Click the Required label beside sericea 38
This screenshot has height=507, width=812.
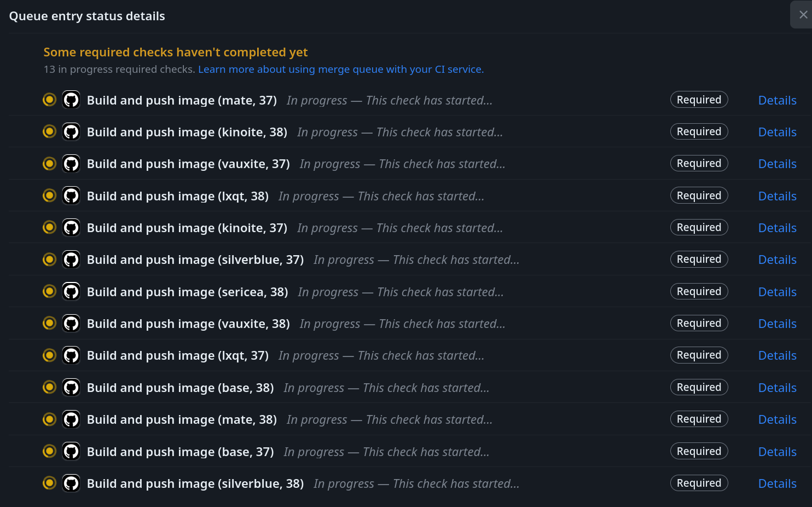pos(699,291)
